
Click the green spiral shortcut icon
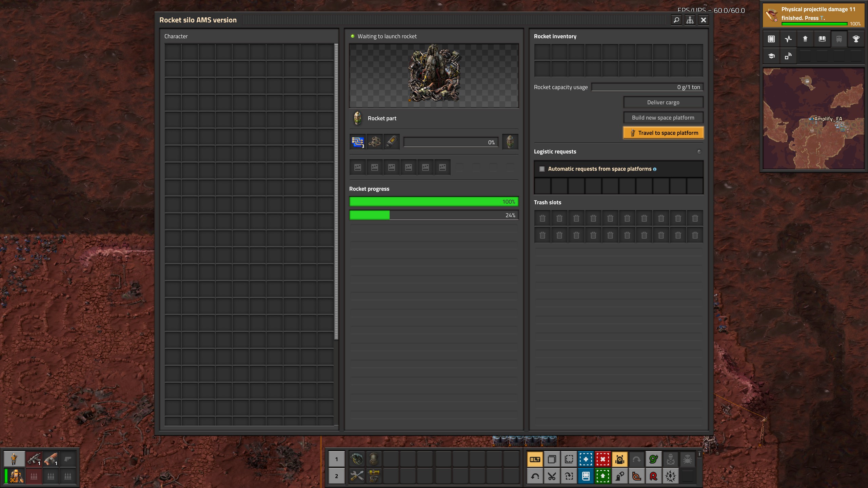pos(654,459)
